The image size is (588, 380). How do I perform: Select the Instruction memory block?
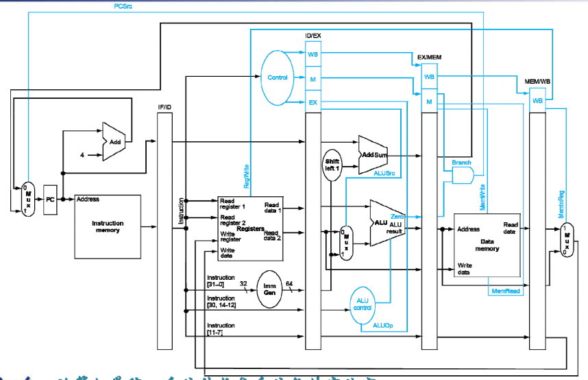click(108, 226)
